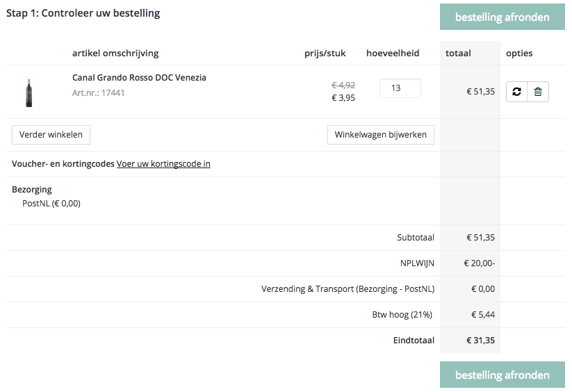Click the crossed-out price € 4,92
Viewport: 572px width, 392px height.
pos(343,85)
